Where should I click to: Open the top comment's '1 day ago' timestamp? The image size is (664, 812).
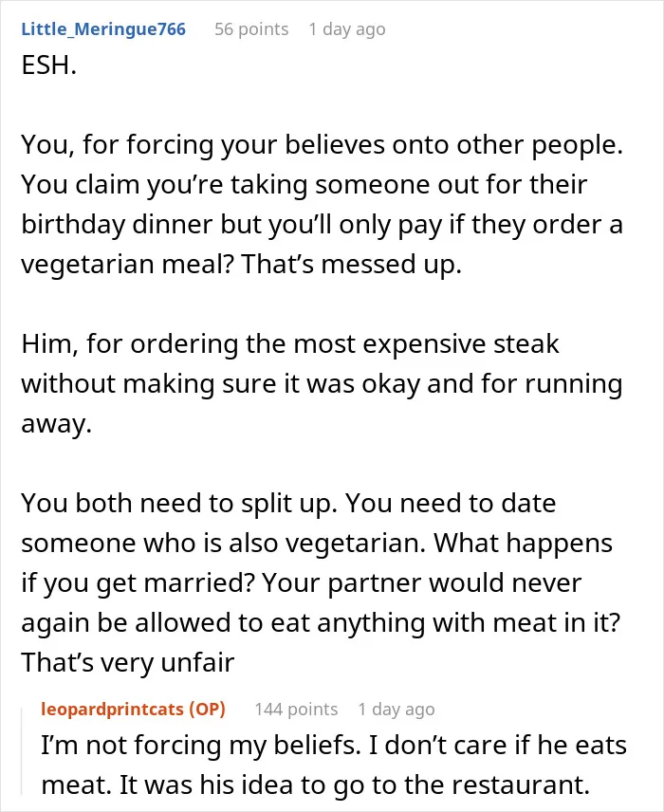[347, 29]
